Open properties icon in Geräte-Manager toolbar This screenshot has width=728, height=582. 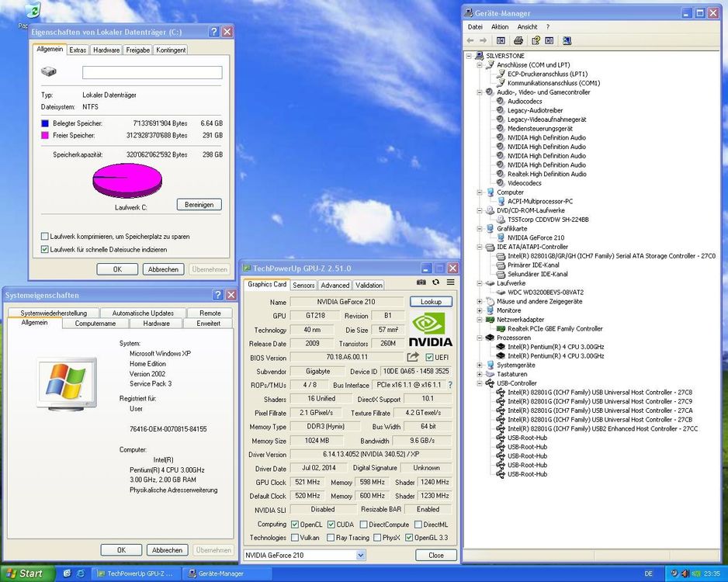tap(549, 40)
